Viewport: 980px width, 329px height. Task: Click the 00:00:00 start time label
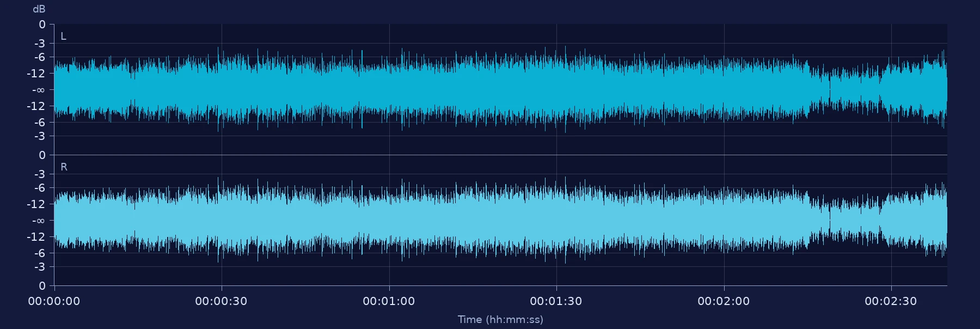(x=54, y=301)
